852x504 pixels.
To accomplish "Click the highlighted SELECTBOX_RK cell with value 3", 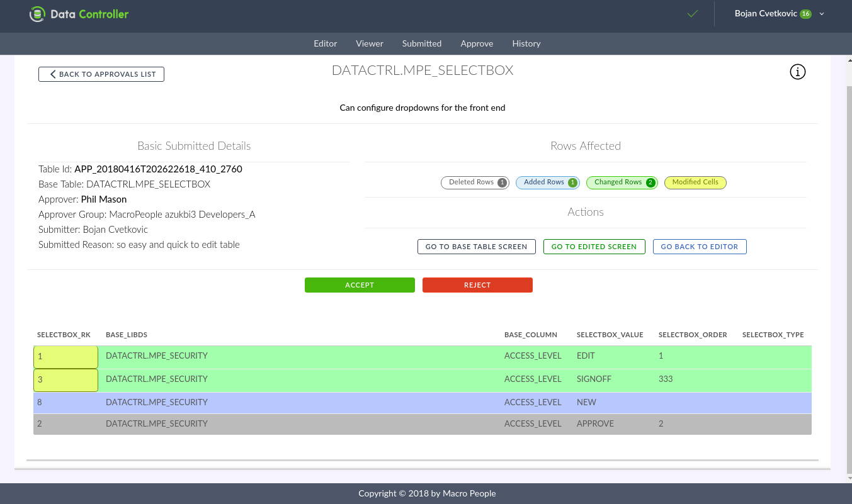I will (65, 380).
